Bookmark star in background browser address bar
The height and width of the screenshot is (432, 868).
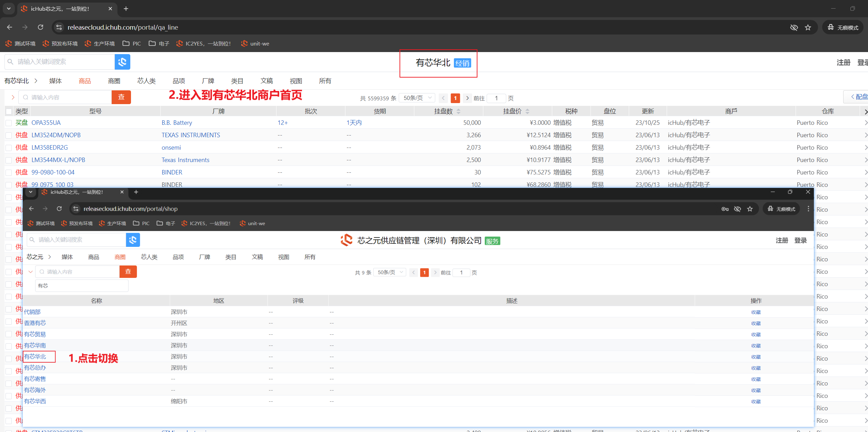(808, 28)
